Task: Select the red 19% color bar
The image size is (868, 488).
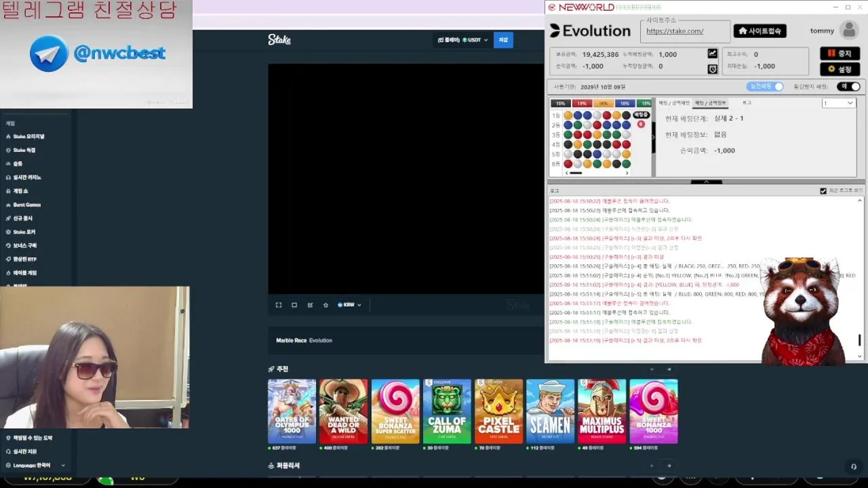Action: pos(581,104)
